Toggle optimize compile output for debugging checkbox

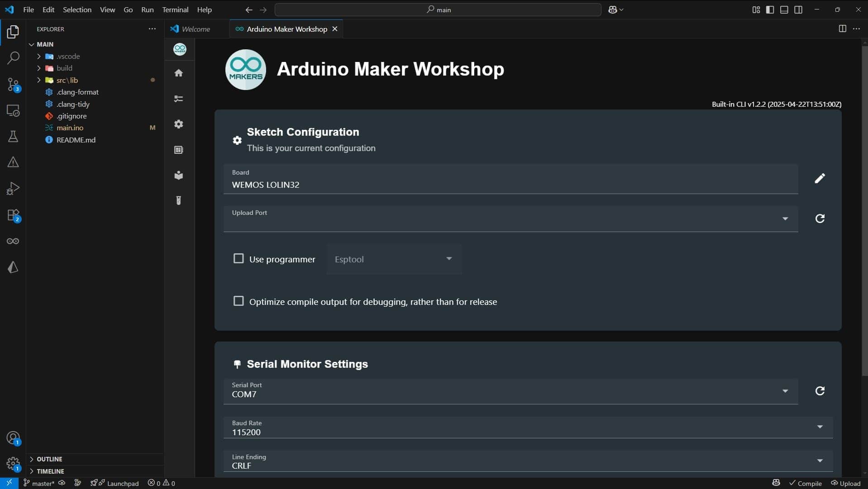point(238,301)
